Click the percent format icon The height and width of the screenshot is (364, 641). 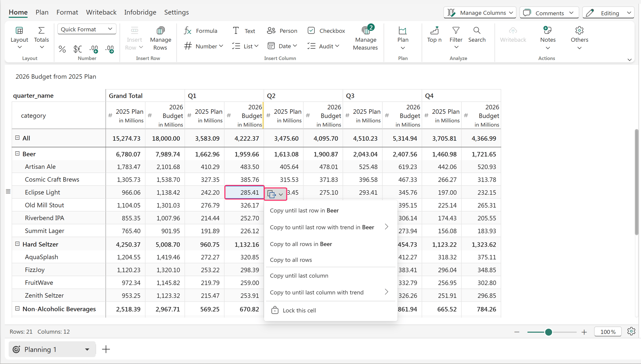tap(62, 49)
